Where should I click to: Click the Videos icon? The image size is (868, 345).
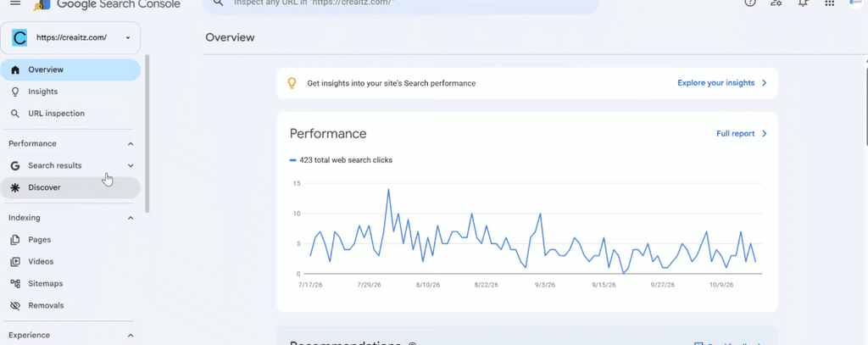coord(15,261)
